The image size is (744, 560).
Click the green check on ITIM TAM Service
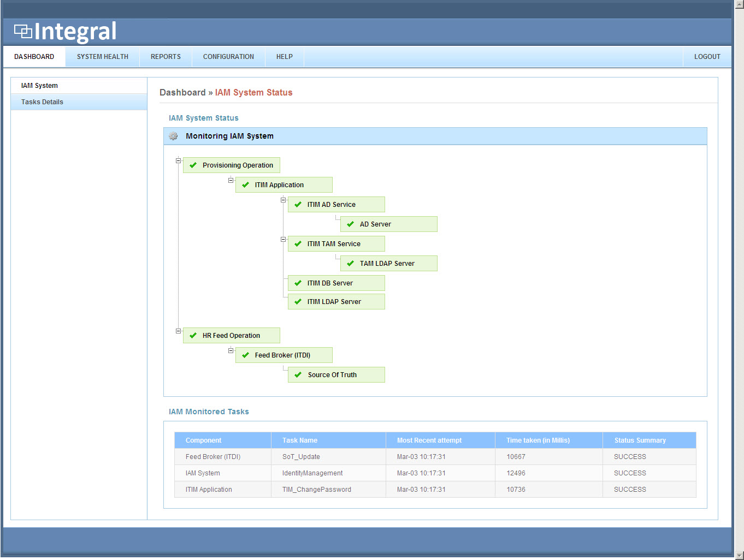pos(298,244)
